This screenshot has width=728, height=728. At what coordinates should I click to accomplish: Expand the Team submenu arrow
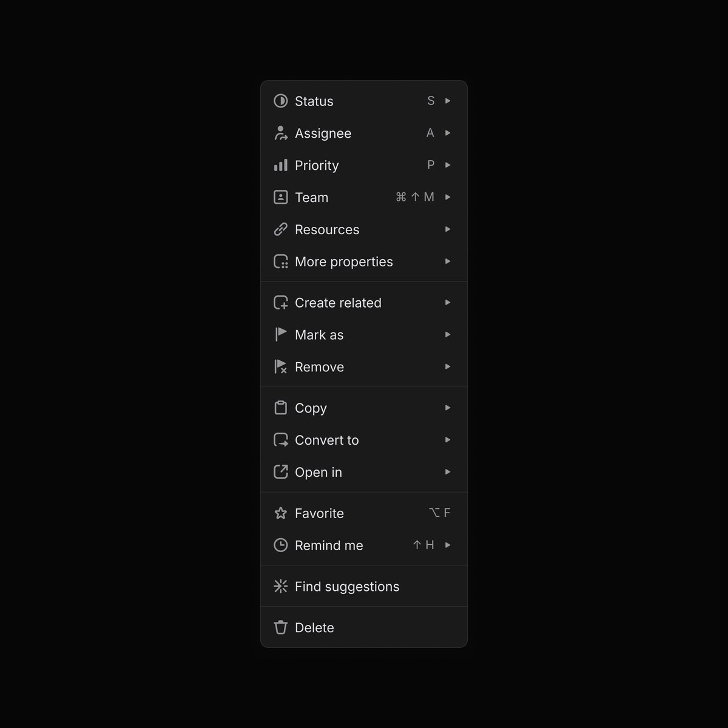click(448, 197)
